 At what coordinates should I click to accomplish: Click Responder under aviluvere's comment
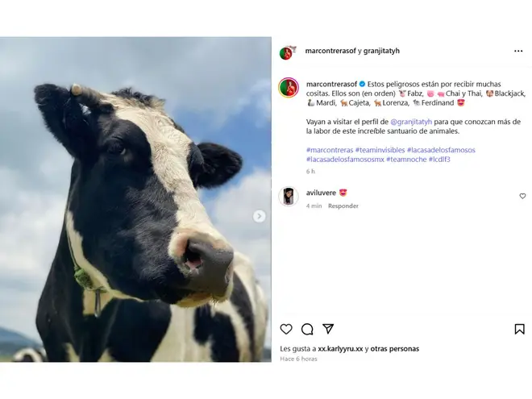[343, 206]
